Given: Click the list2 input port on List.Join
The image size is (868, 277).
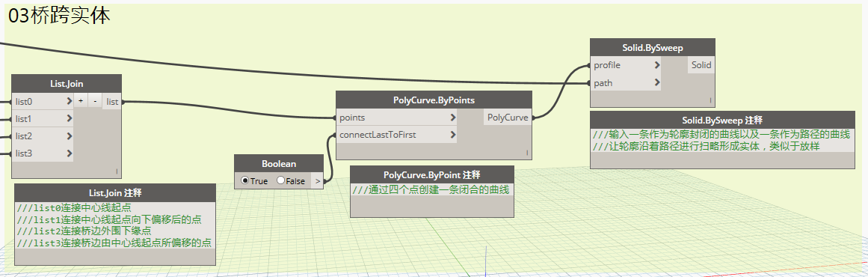Looking at the screenshot, I should 43,136.
